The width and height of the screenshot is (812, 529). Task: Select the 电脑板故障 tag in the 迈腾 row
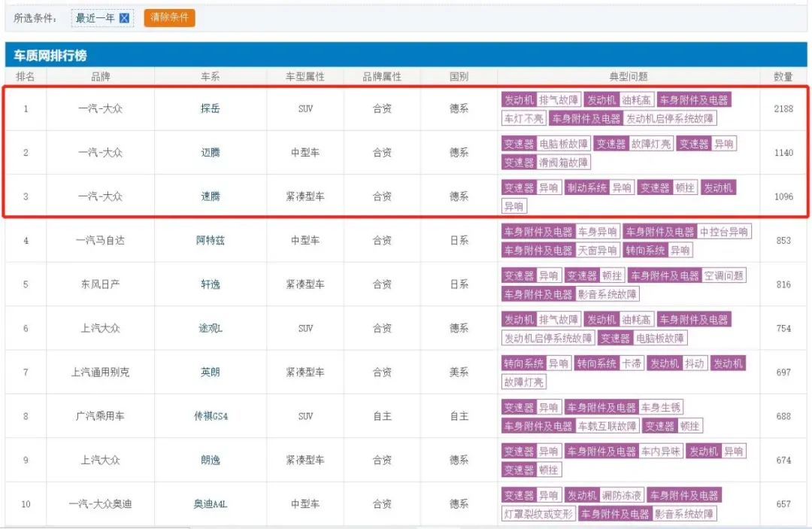pyautogui.click(x=563, y=144)
